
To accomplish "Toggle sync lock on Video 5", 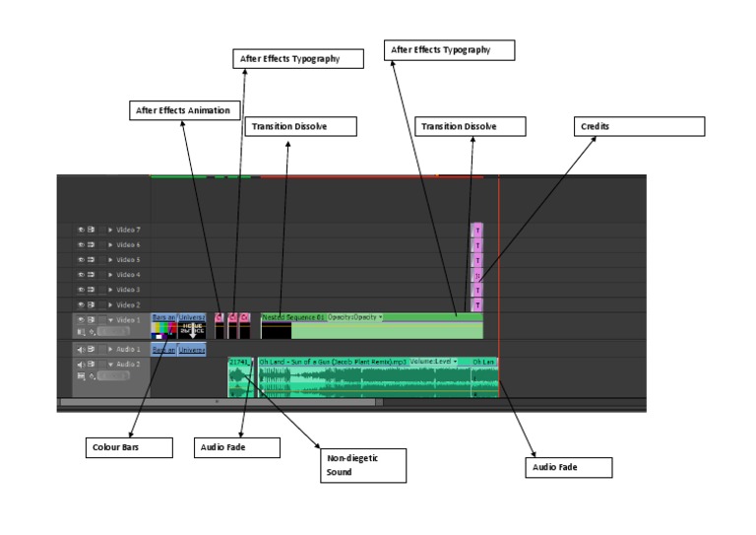I will point(91,260).
